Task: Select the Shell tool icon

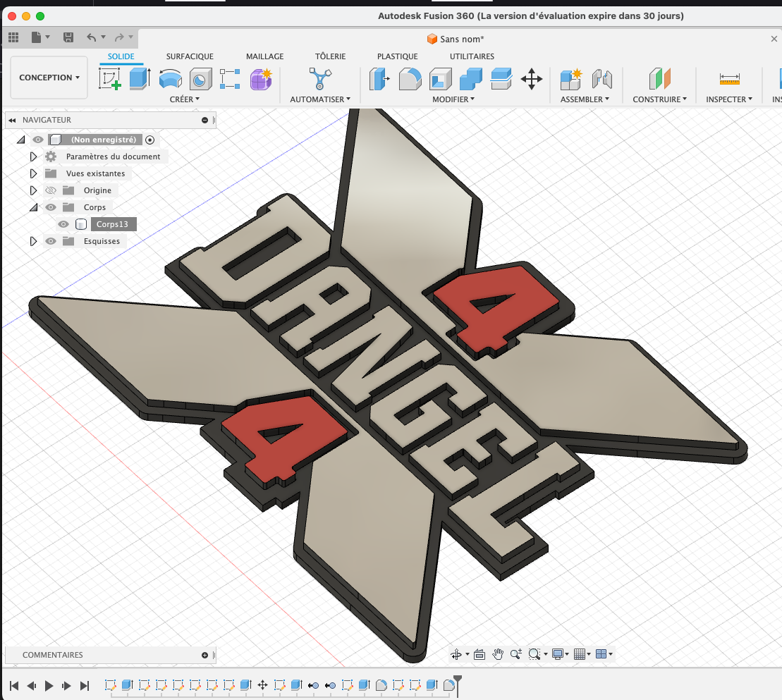Action: coord(440,78)
